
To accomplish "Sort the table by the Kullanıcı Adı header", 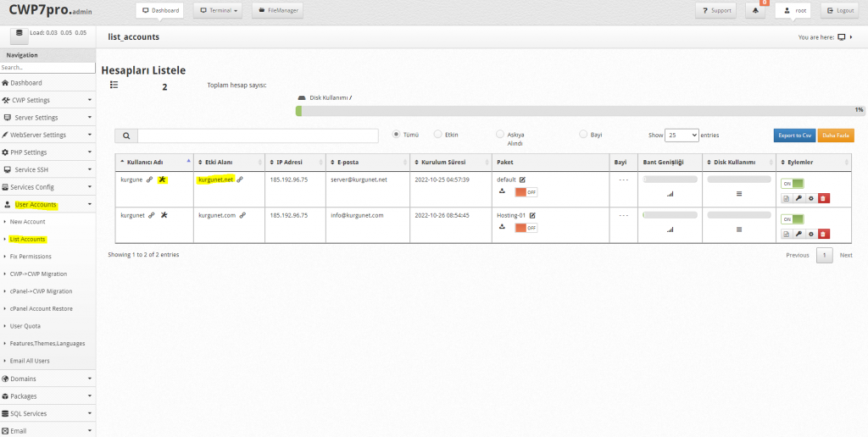I will [154, 162].
